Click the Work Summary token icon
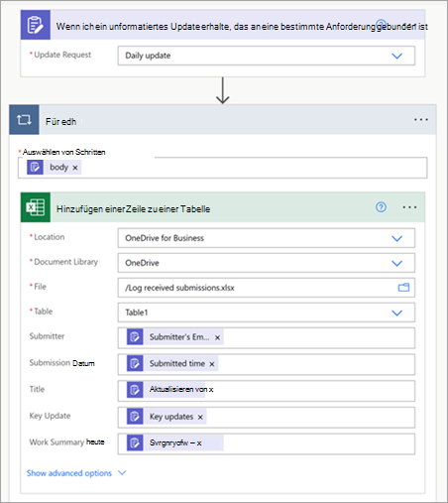This screenshot has height=503, width=448. coord(135,442)
